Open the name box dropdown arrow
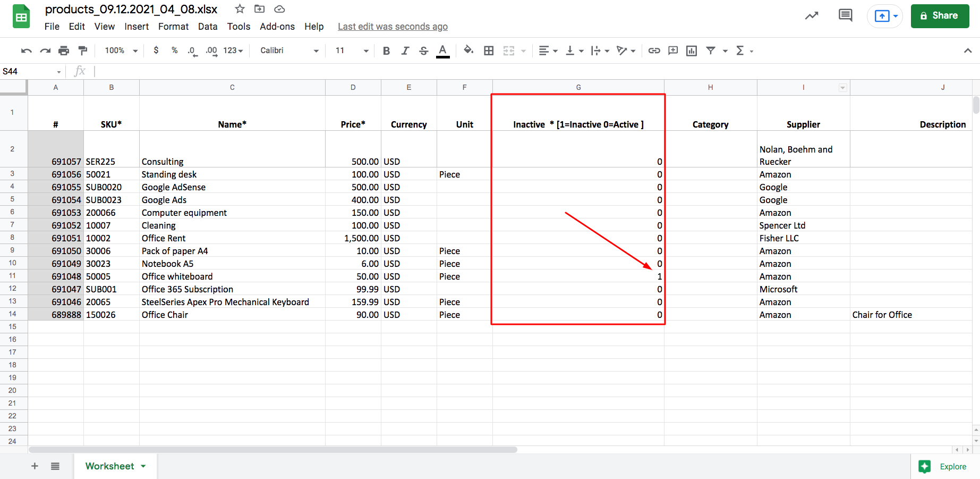The image size is (980, 479). pos(59,72)
